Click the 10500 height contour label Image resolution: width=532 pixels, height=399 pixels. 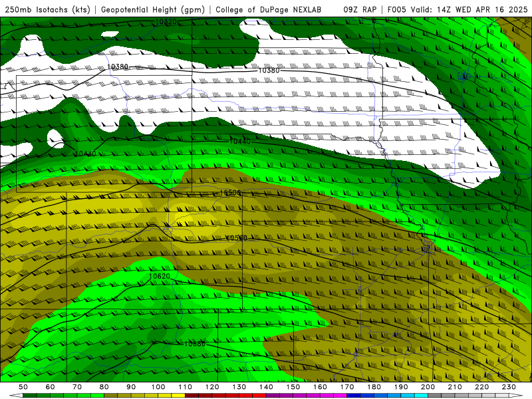click(230, 193)
